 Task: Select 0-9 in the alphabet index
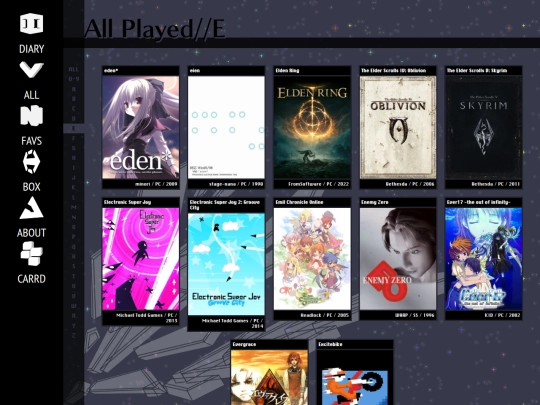click(x=74, y=79)
